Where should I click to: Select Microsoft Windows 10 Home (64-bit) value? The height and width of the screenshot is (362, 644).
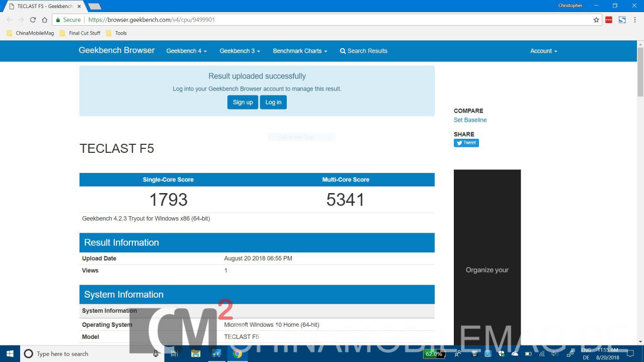point(272,325)
